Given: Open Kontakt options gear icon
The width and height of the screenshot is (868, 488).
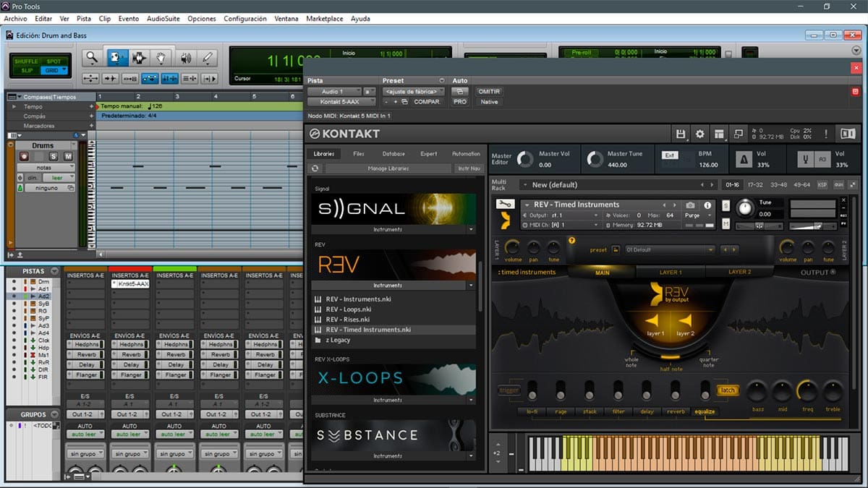Looking at the screenshot, I should [700, 134].
